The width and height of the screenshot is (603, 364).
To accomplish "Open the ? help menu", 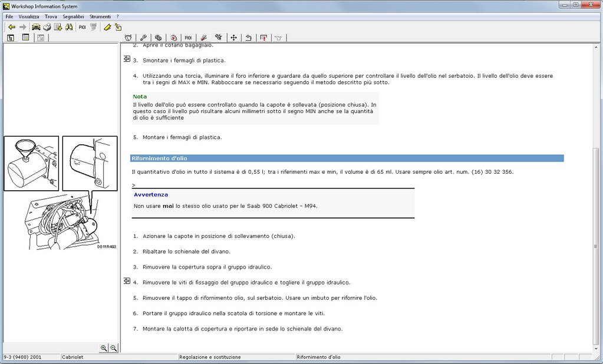I will point(118,16).
